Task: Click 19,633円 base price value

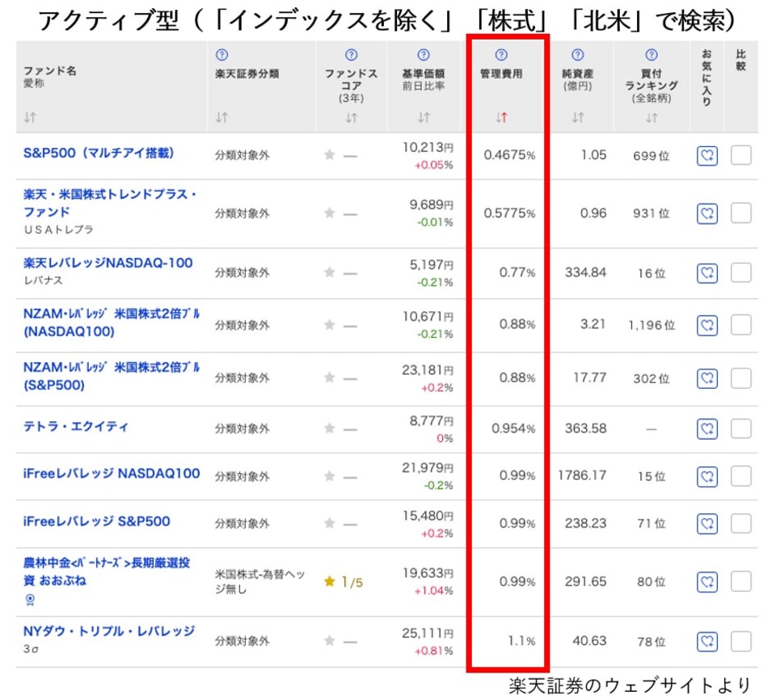Action: pos(428,573)
